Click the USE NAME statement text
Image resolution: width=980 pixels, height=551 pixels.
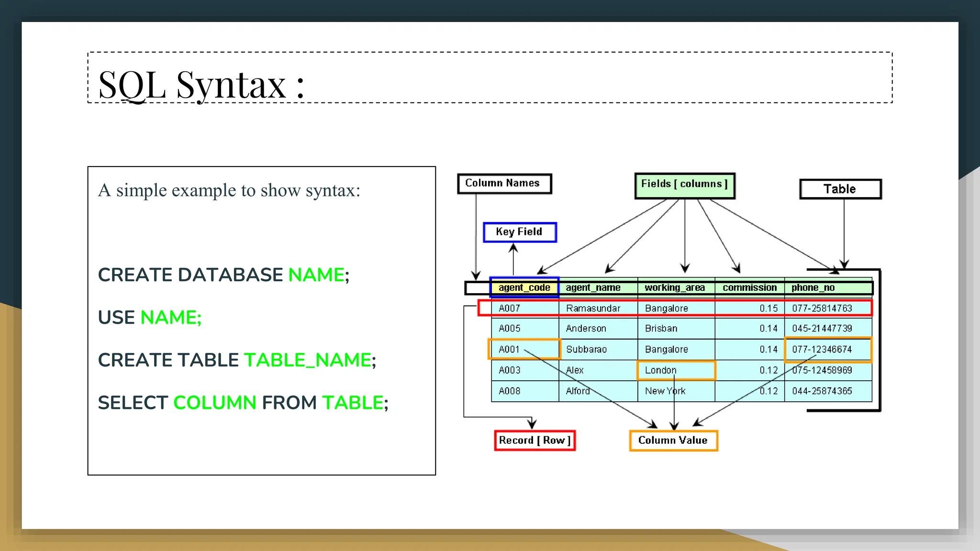150,318
